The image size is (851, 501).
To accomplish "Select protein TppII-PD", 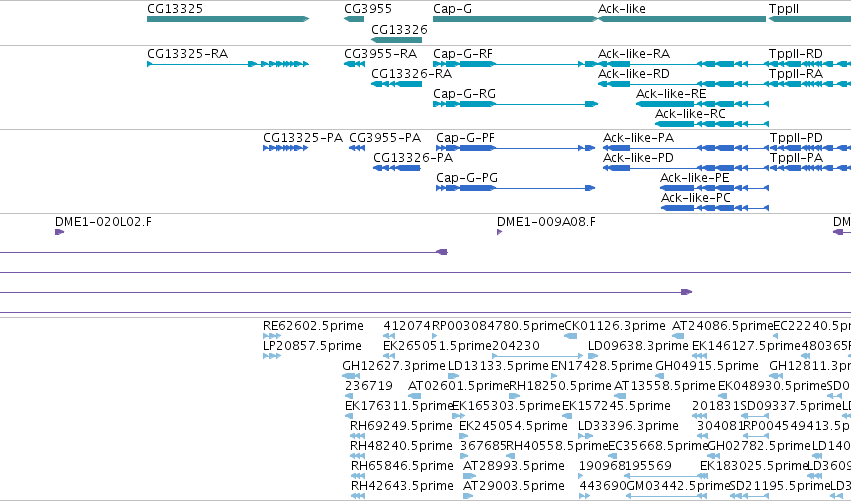I will [810, 148].
